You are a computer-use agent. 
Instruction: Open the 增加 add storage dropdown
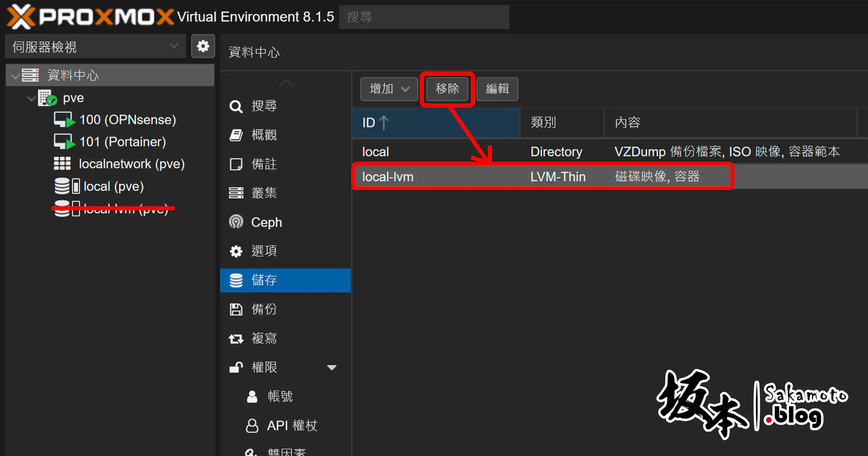tap(389, 89)
